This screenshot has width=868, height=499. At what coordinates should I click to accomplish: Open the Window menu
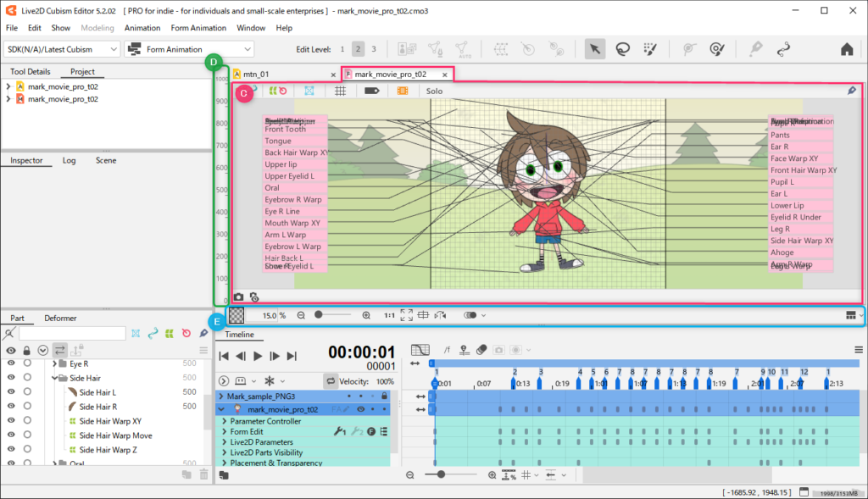[251, 28]
